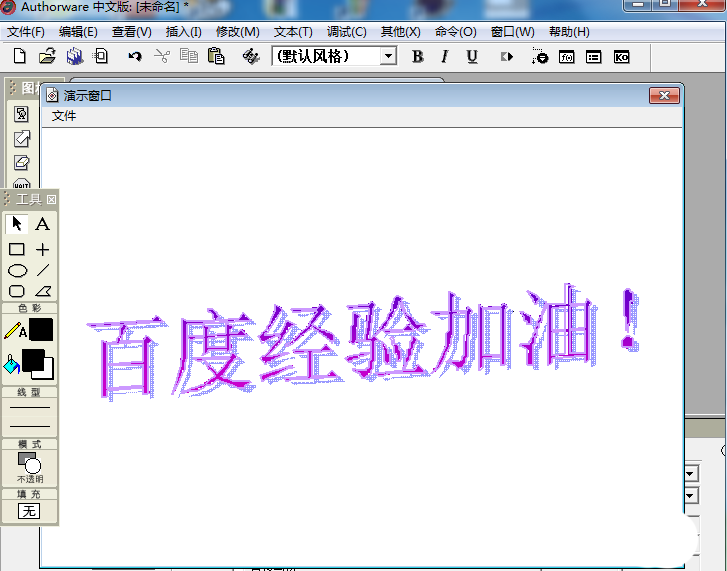The width and height of the screenshot is (727, 571).
Task: Open the 帮助(H) menu
Action: 569,32
